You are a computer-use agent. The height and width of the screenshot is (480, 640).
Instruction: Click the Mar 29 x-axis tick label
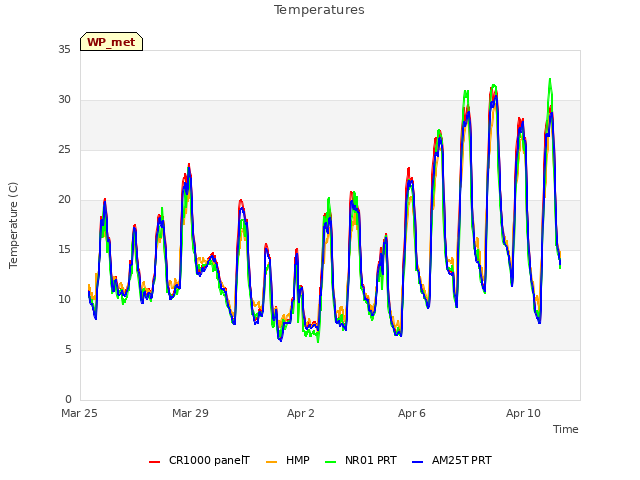click(x=190, y=413)
